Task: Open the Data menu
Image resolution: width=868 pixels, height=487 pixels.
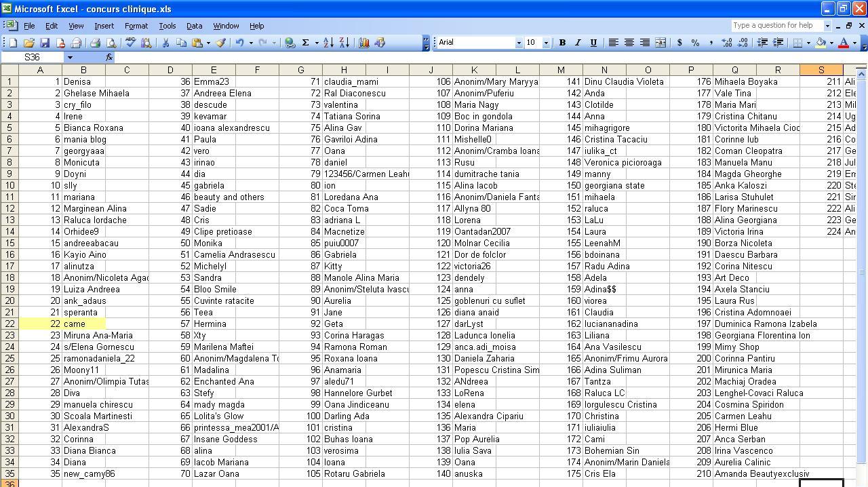Action: coord(194,26)
